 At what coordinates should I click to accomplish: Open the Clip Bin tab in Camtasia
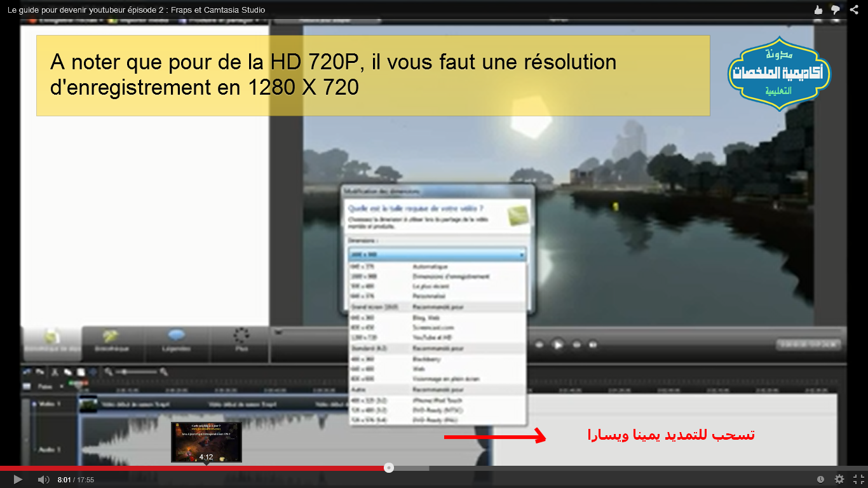pyautogui.click(x=51, y=344)
